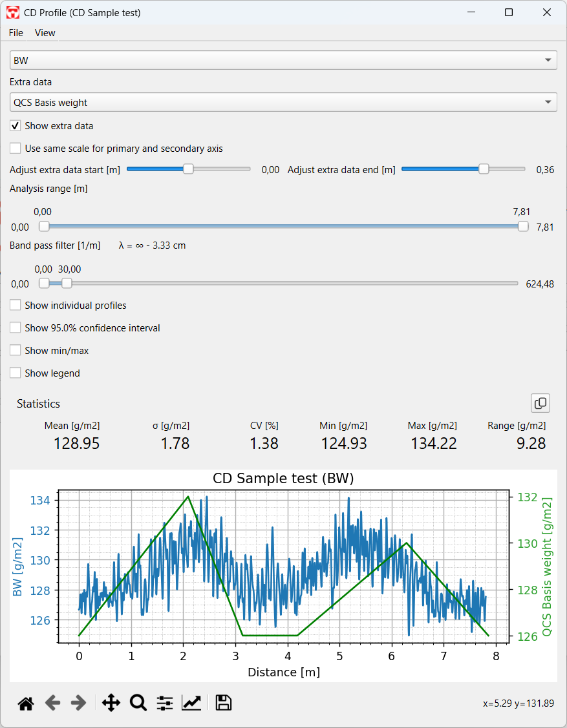
Task: Enable Show individual profiles
Action: tap(15, 305)
